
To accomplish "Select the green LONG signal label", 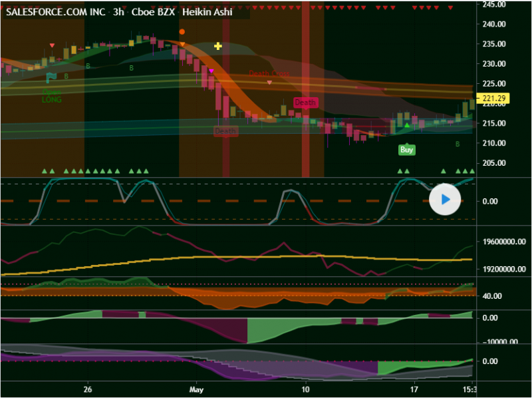I will (x=51, y=99).
